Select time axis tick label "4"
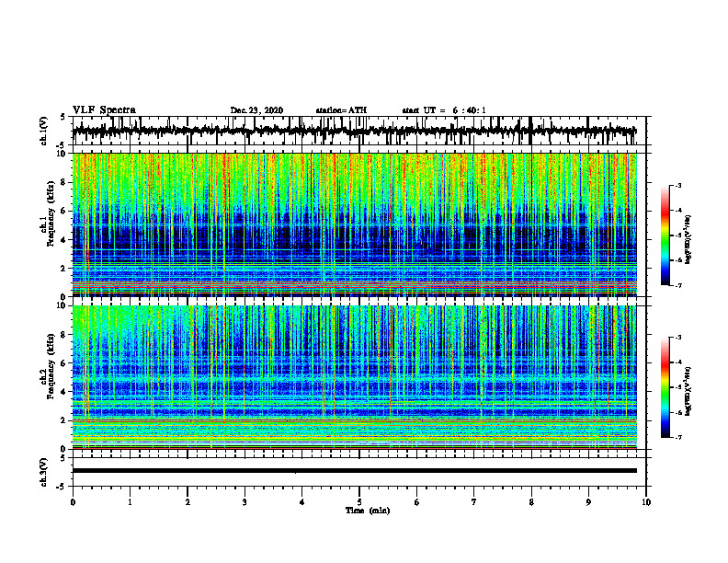Viewport: 728px width, 563px height. [x=302, y=502]
